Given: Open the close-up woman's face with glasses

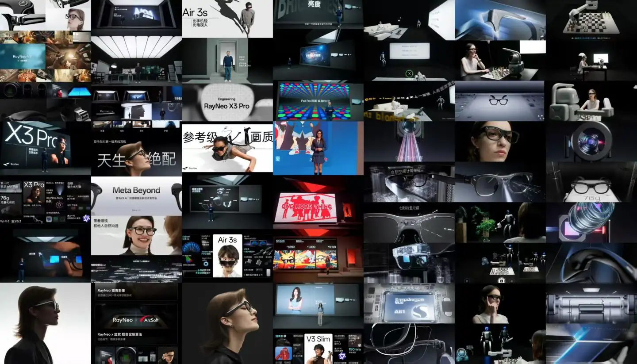Looking at the screenshot, I should 500,142.
